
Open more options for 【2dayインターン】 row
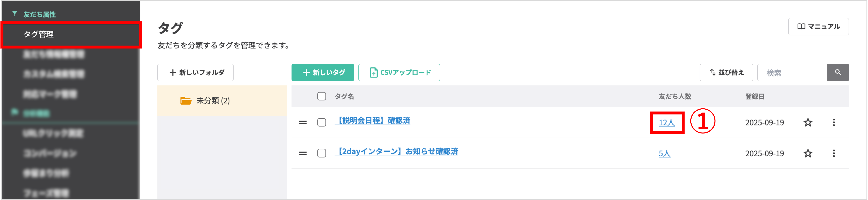[x=834, y=153]
